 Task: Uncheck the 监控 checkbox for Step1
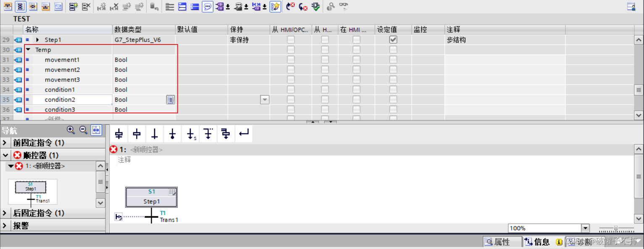pos(393,39)
